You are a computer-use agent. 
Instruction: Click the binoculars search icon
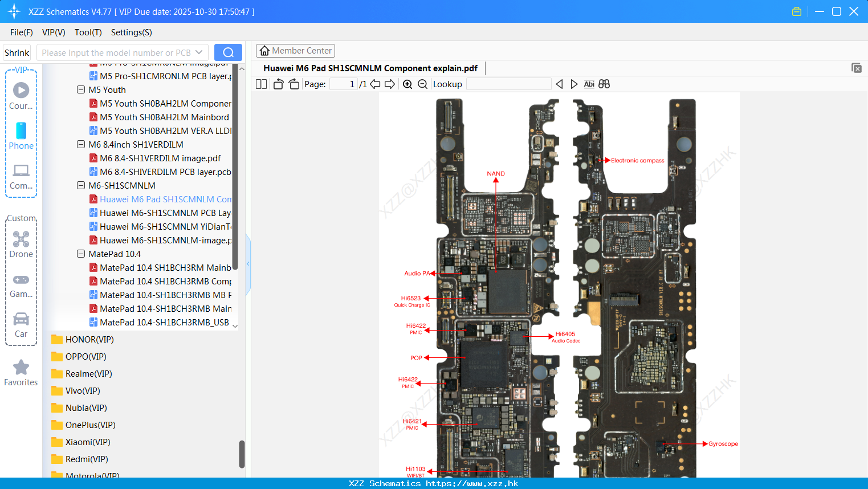click(604, 84)
